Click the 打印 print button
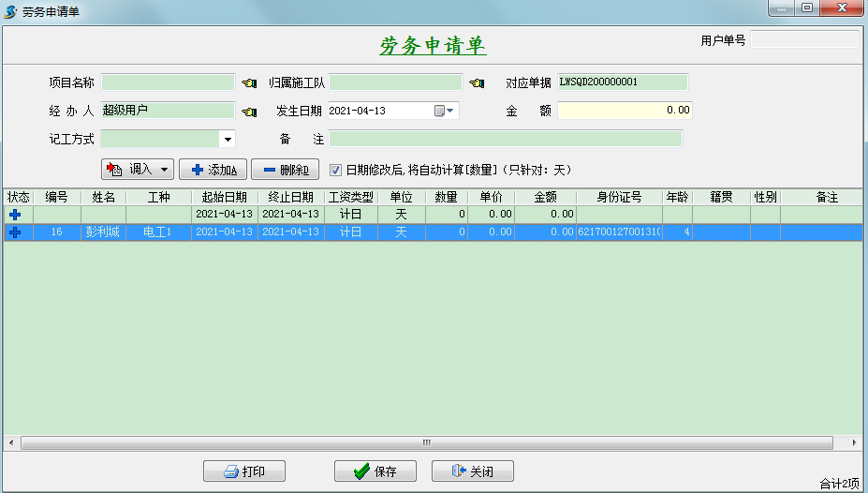This screenshot has height=493, width=868. 244,471
